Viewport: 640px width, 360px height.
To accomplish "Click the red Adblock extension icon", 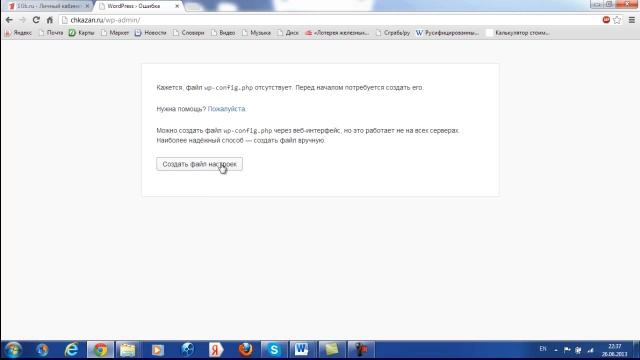I will [x=606, y=20].
